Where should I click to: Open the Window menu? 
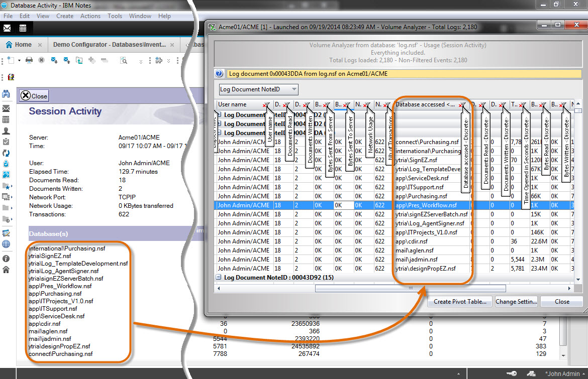140,16
